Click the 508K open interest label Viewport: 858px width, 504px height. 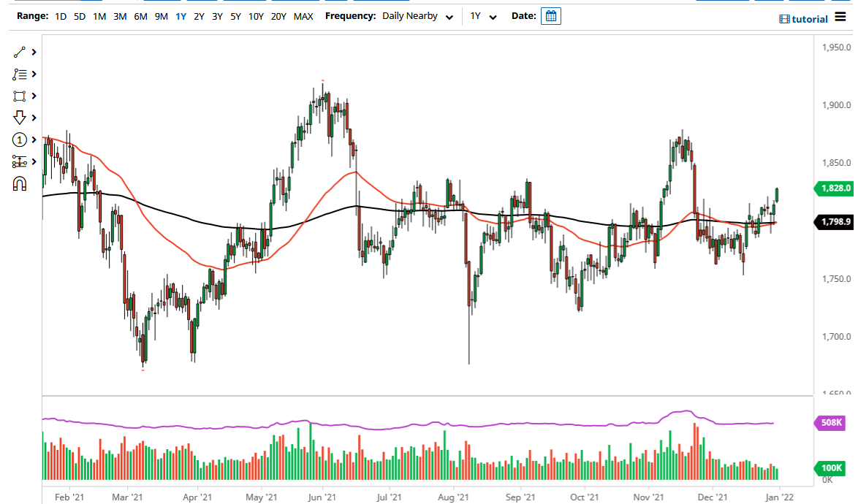click(x=831, y=422)
